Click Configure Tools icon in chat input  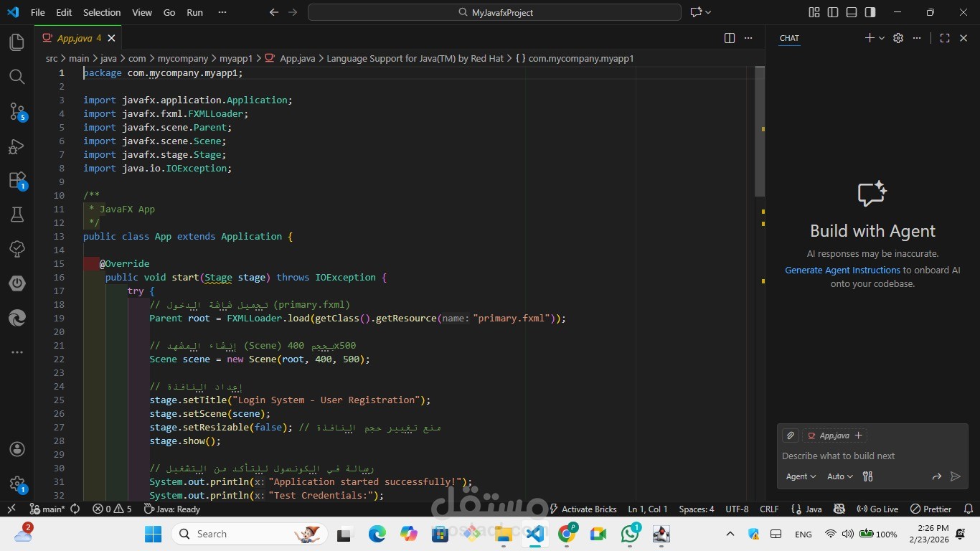click(867, 476)
